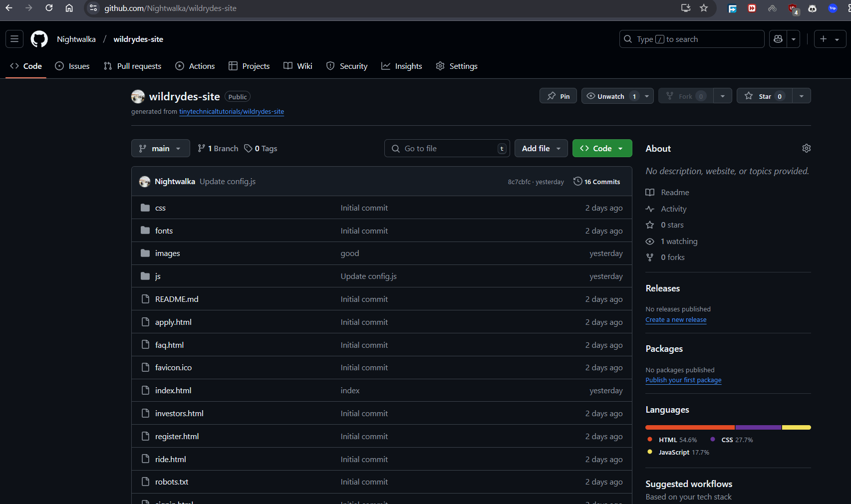The height and width of the screenshot is (504, 851).
Task: Open the investors.html file
Action: coord(179,413)
